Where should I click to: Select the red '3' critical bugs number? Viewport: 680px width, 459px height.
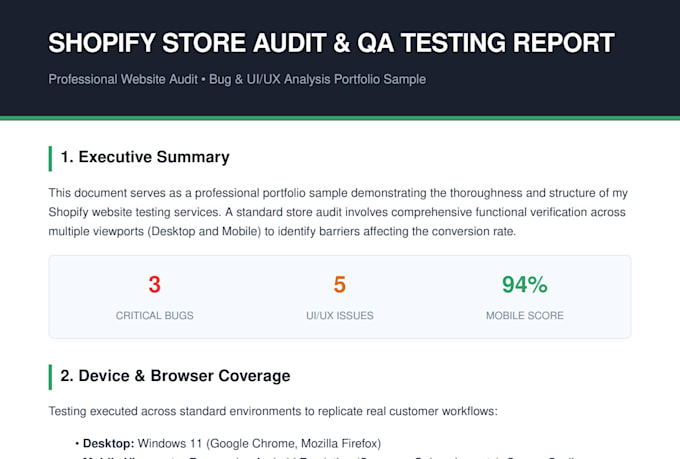click(x=154, y=285)
